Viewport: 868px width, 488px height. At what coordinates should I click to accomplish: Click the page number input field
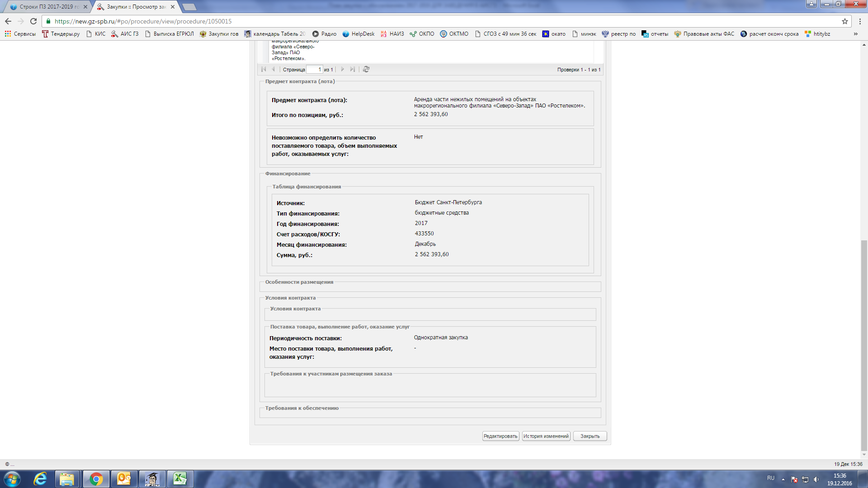click(314, 70)
